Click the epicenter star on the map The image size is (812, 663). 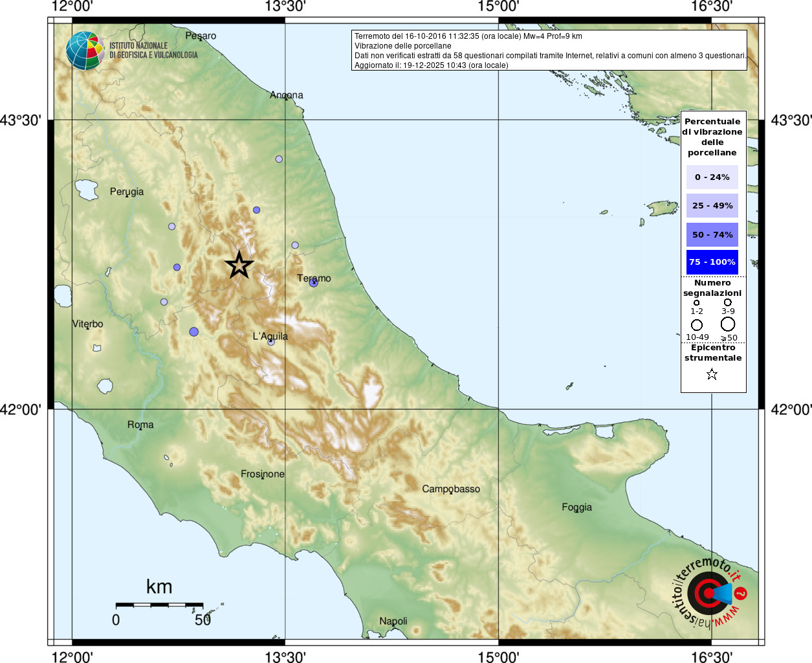click(239, 265)
